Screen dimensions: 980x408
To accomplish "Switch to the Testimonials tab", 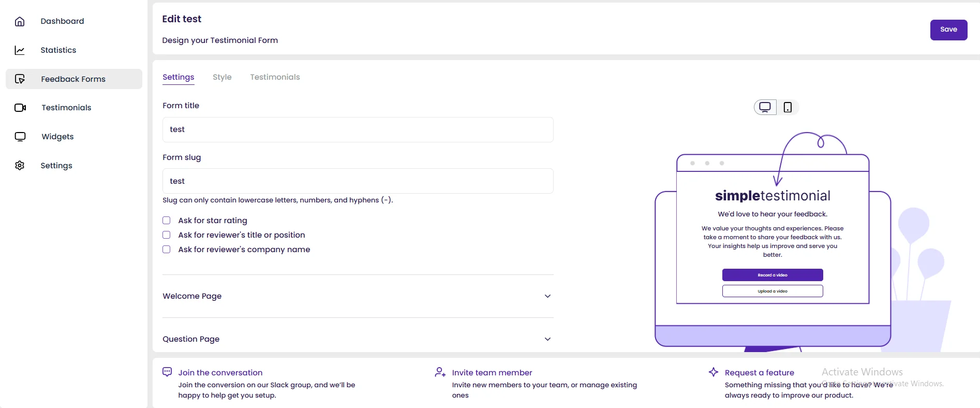I will click(275, 77).
